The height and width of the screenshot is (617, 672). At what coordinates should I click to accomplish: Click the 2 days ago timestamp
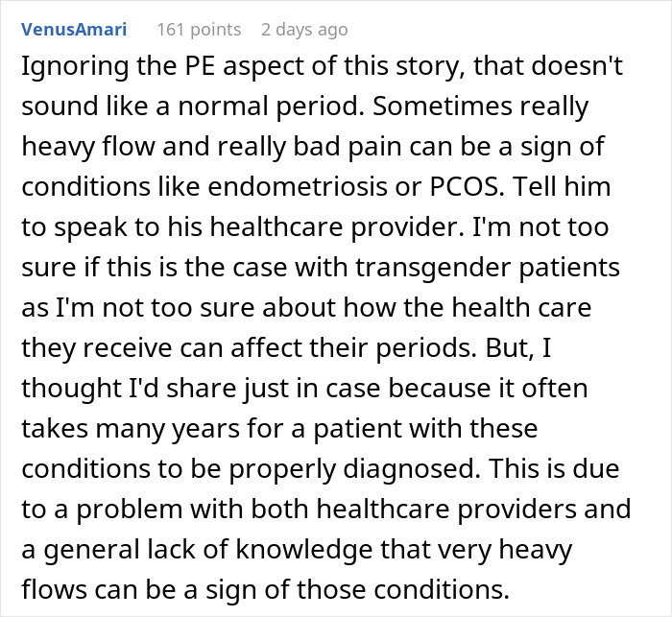pyautogui.click(x=304, y=30)
